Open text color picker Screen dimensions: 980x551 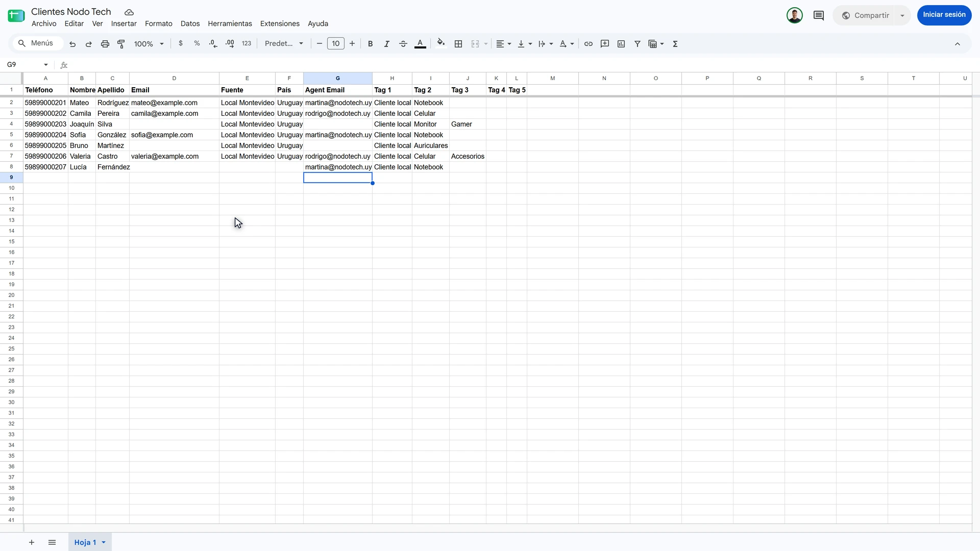(420, 44)
